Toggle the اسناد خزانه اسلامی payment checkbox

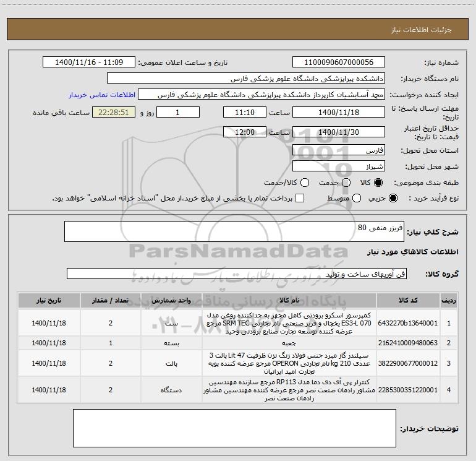coord(300,199)
